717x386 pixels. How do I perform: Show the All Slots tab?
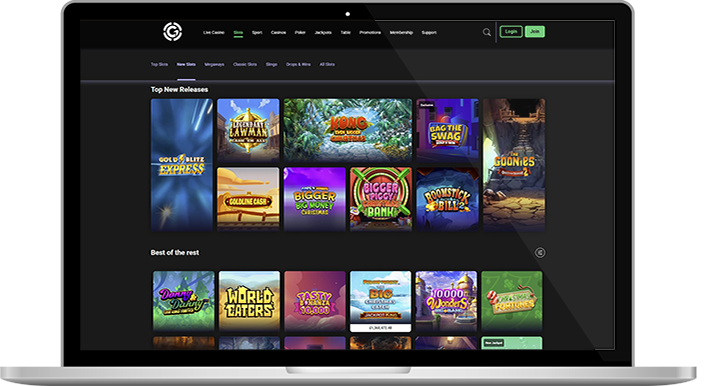point(327,64)
